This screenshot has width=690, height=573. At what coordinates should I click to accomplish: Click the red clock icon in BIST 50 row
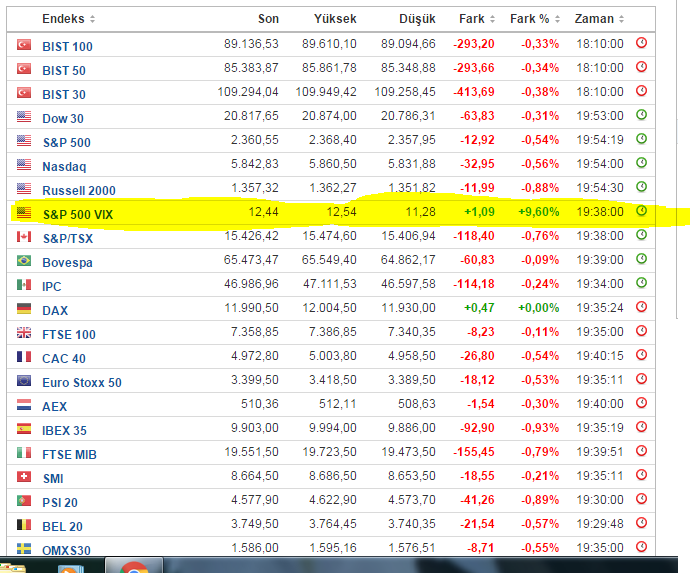click(642, 67)
